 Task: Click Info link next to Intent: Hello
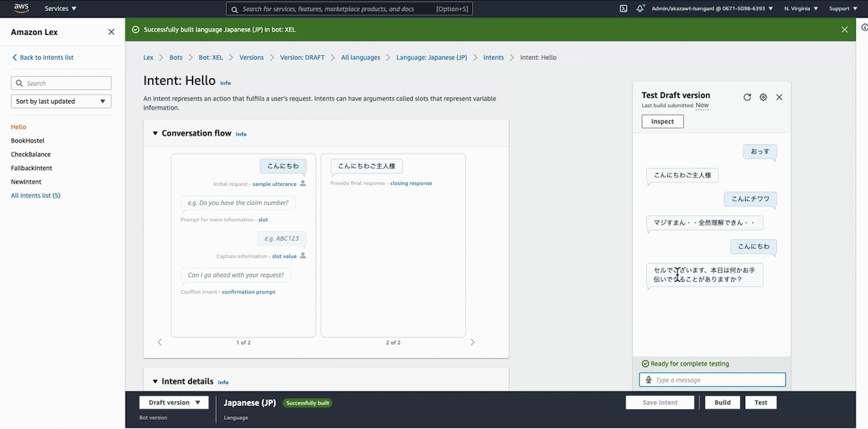pos(225,83)
